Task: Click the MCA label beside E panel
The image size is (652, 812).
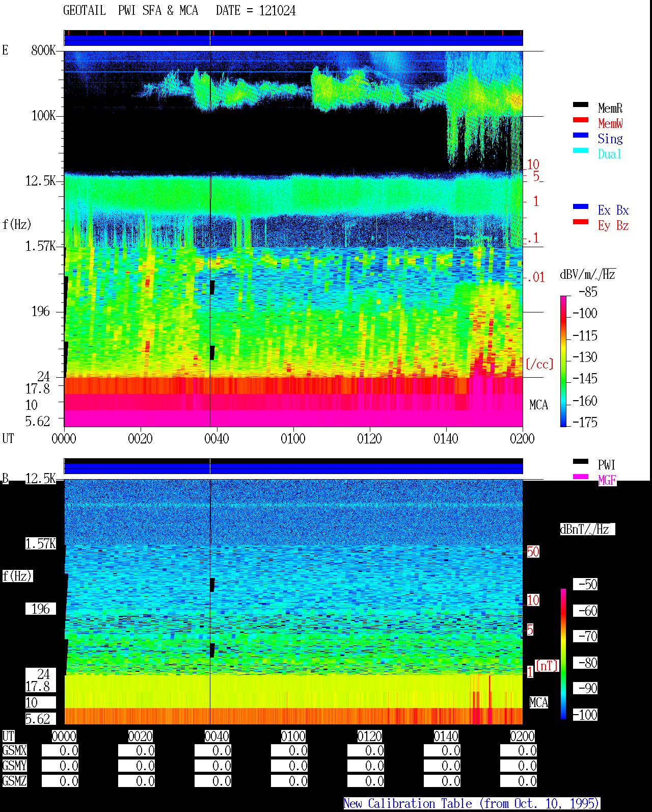Action: [538, 405]
